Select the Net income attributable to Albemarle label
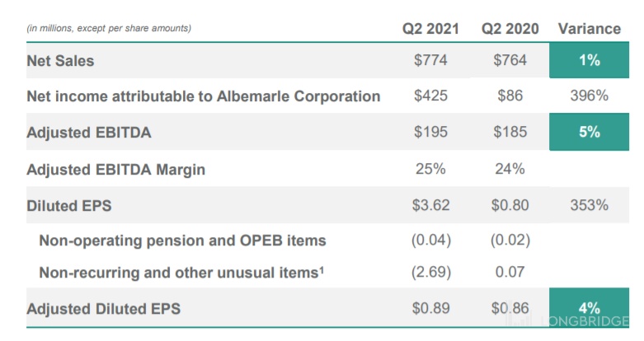 (x=204, y=96)
